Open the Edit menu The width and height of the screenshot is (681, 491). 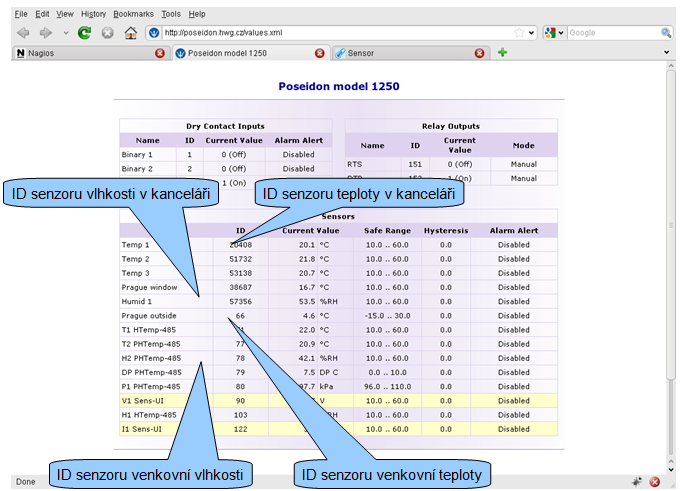click(42, 14)
